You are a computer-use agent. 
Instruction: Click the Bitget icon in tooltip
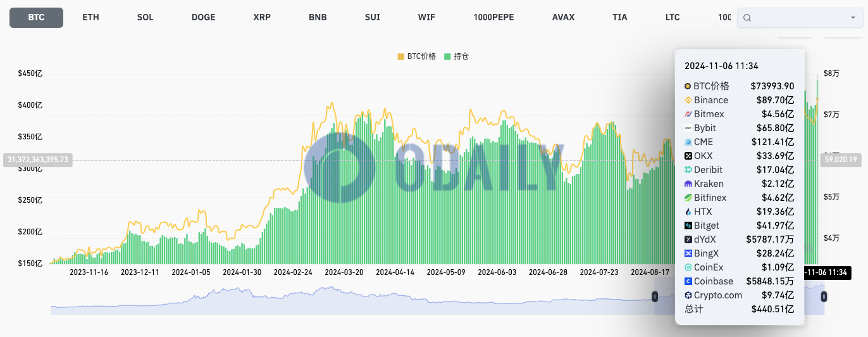click(x=688, y=226)
